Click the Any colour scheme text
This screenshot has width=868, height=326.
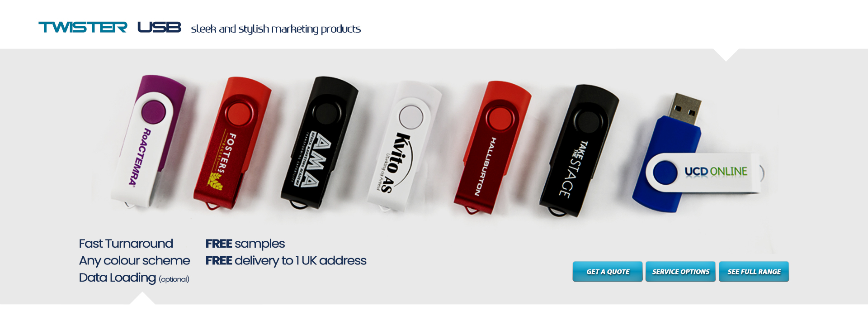[134, 261]
